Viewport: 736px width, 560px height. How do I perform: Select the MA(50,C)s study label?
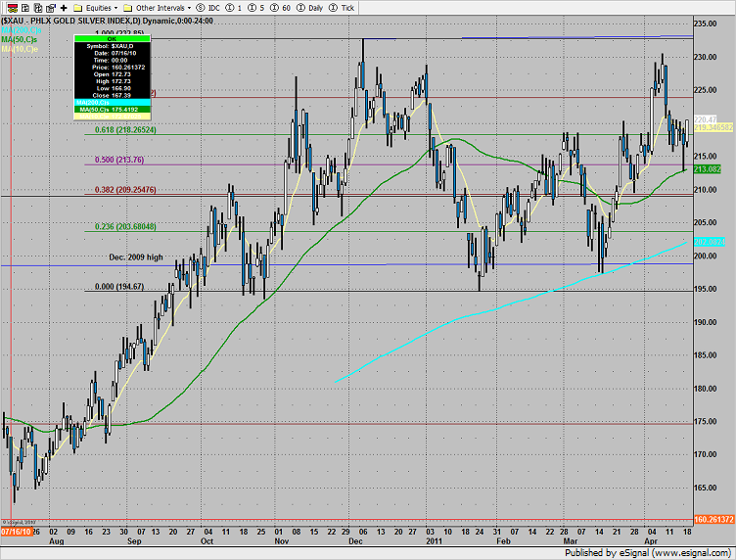point(20,40)
